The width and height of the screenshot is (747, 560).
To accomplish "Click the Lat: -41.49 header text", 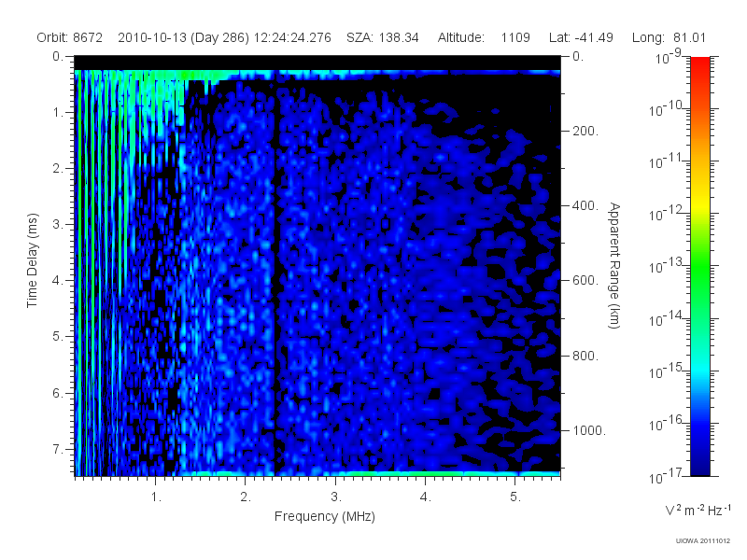I will [581, 37].
